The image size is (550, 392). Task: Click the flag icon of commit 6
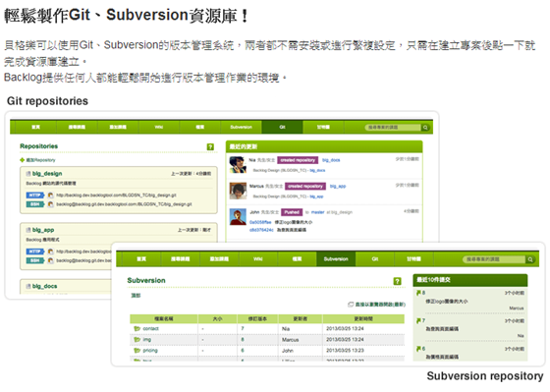click(x=418, y=349)
